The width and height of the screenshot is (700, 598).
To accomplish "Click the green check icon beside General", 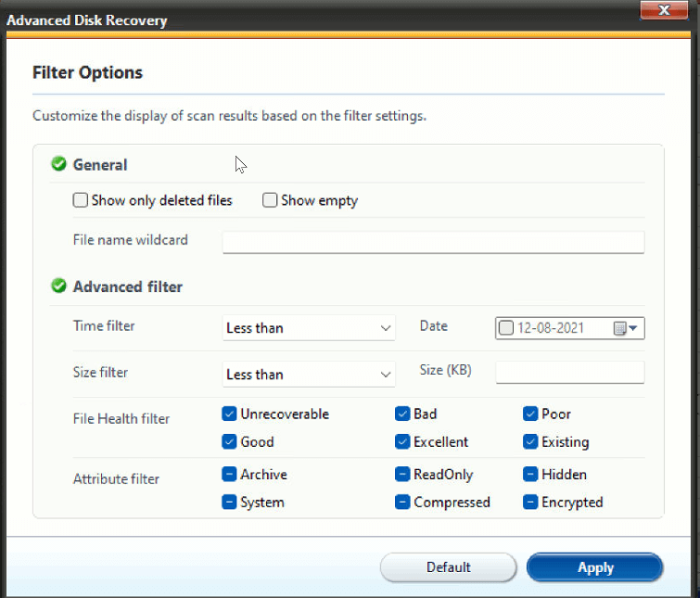I will 58,164.
